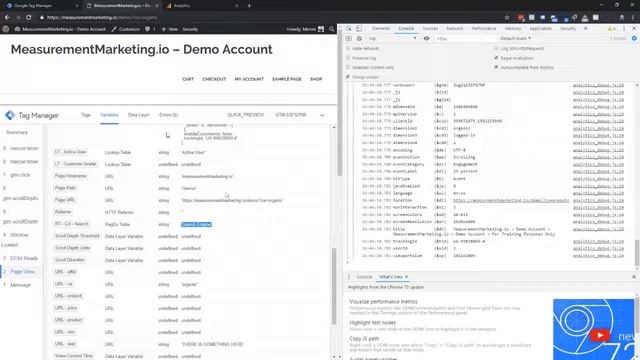Image resolution: width=640 pixels, height=360 pixels.
Task: Uncheck Group similar checkbox
Action: click(x=348, y=77)
